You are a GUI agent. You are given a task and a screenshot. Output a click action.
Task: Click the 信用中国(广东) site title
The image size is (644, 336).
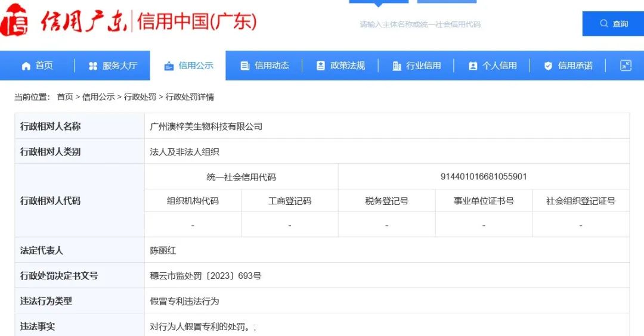point(197,21)
